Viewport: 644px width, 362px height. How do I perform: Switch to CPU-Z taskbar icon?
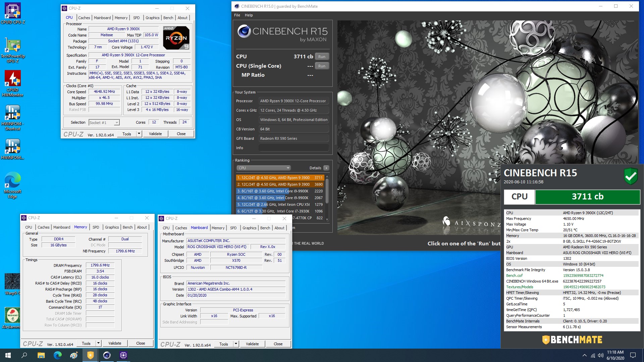tap(123, 355)
